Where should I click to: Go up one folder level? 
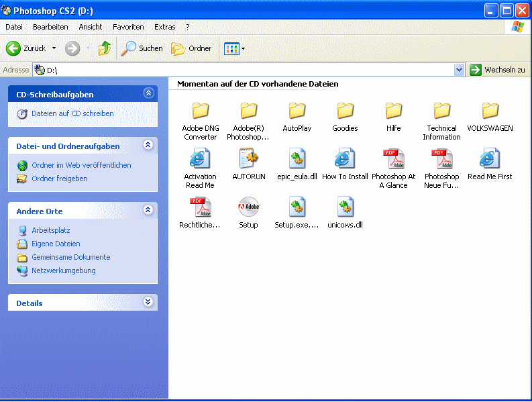pos(105,48)
